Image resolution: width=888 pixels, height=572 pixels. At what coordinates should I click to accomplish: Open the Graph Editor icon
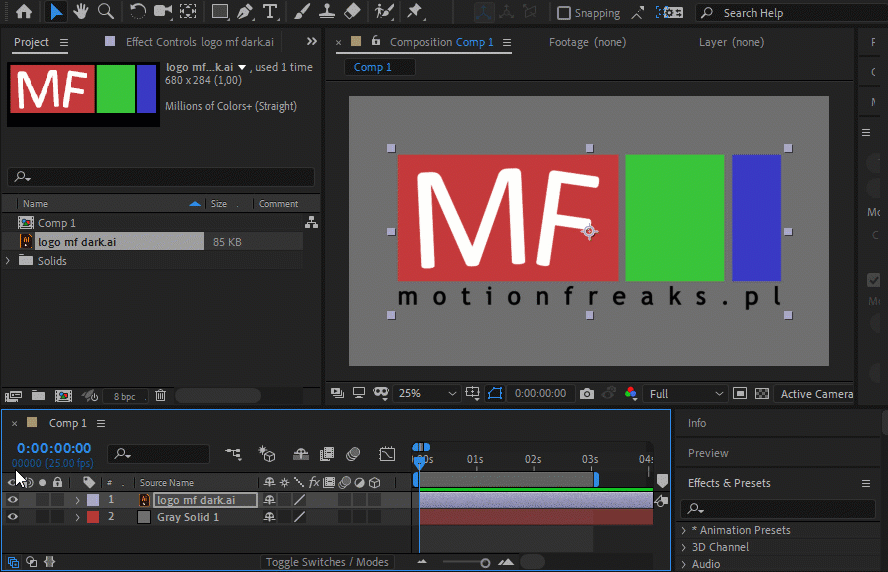click(387, 454)
